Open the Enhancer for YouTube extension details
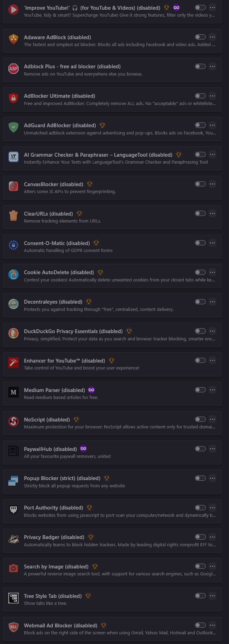229x644 pixels. pos(64,361)
